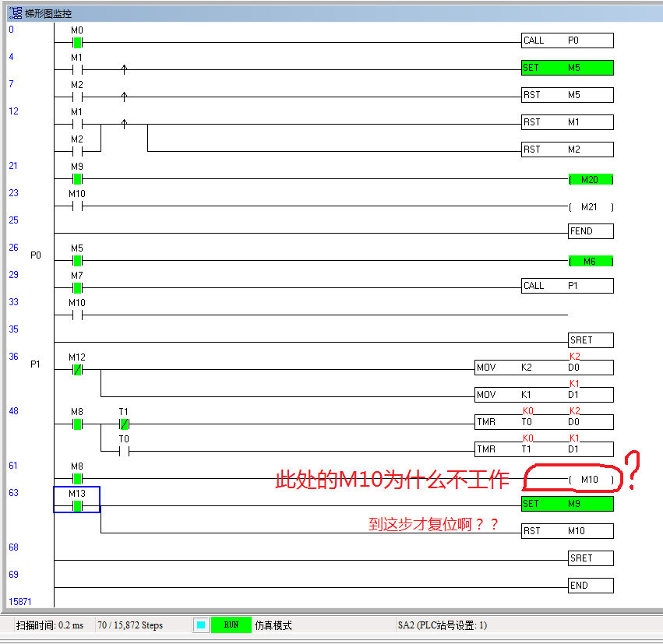Select the T1 normally-closed contact
Image resolution: width=663 pixels, height=644 pixels.
[124, 424]
